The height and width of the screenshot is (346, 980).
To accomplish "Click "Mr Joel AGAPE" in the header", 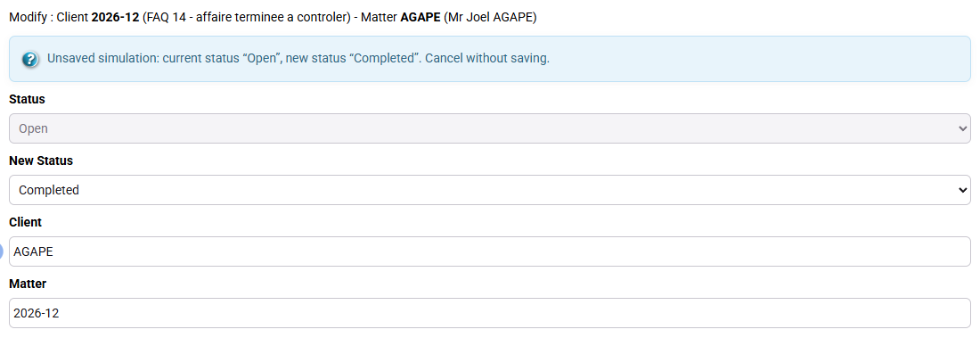I will [x=490, y=17].
